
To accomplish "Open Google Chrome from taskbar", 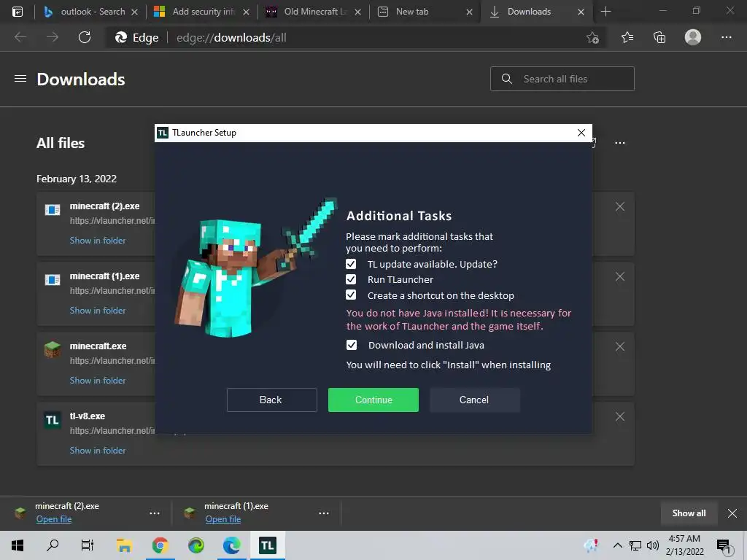I will click(160, 545).
